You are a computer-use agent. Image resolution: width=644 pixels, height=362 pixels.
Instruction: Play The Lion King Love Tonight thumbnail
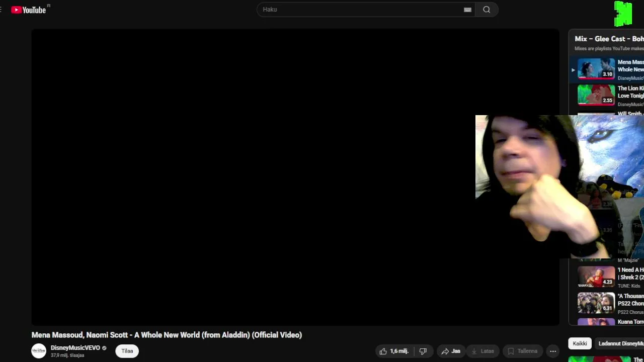(596, 95)
